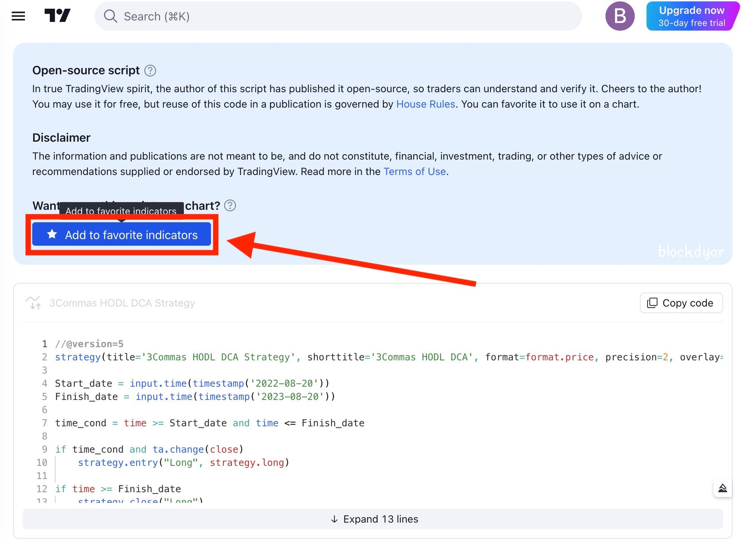Expand 13 lines of code
The height and width of the screenshot is (550, 756).
[x=373, y=519]
